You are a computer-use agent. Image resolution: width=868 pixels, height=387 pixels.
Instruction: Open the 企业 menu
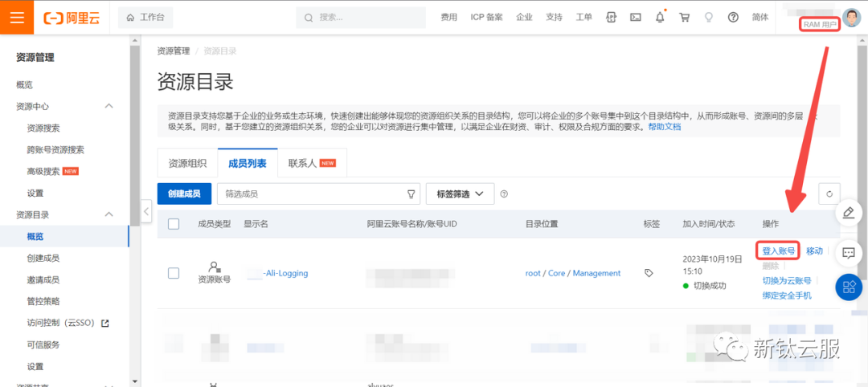(x=524, y=17)
